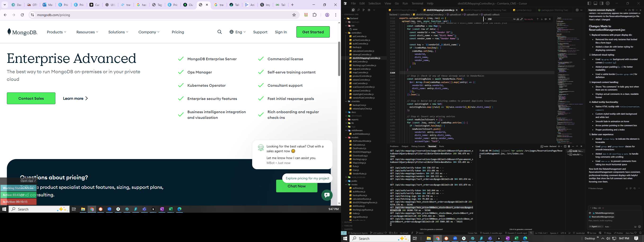Maximize terminal panel with up chevron
The image size is (644, 242).
tap(577, 147)
